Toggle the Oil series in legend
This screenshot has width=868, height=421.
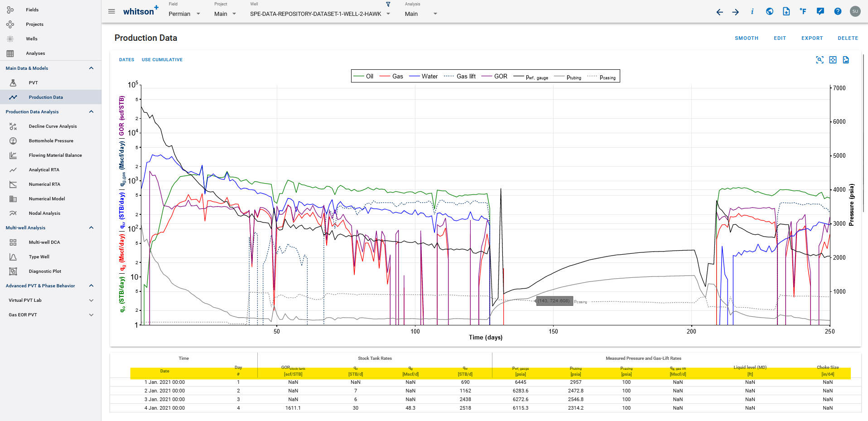click(363, 76)
